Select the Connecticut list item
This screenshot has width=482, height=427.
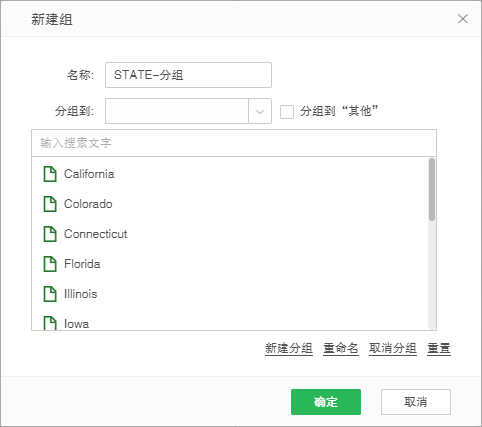tap(230, 234)
